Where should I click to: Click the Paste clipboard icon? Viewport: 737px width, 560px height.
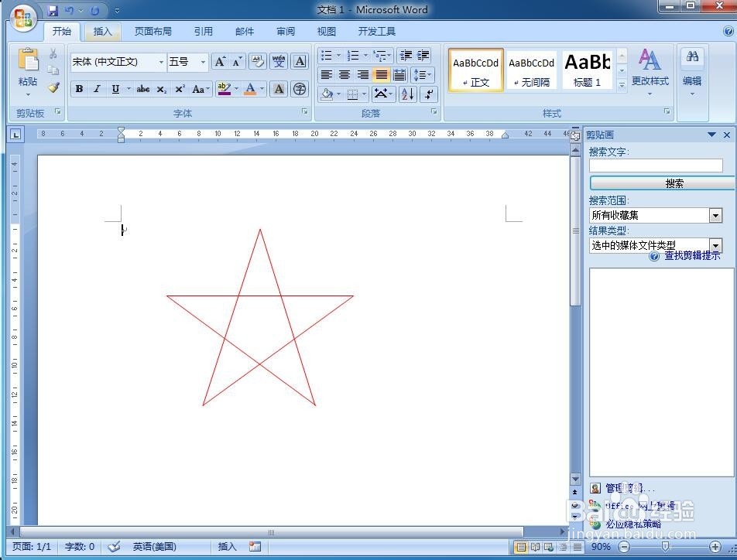point(28,61)
